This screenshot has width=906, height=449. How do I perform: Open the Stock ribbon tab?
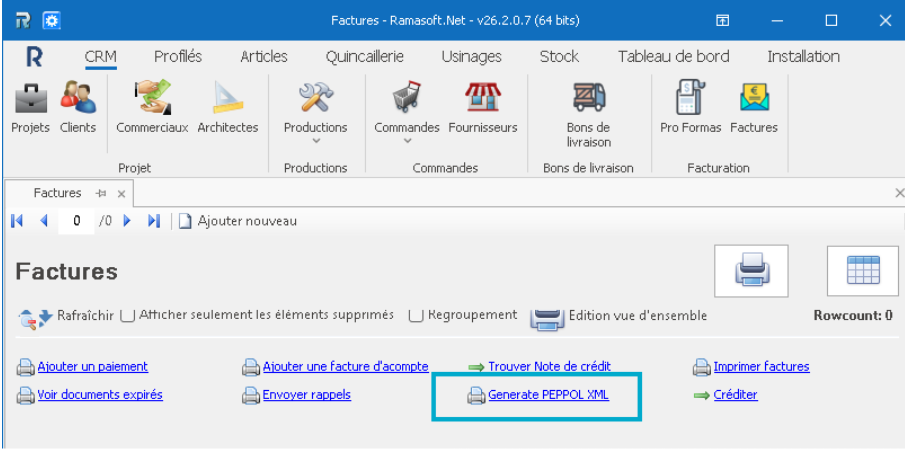[x=559, y=57]
